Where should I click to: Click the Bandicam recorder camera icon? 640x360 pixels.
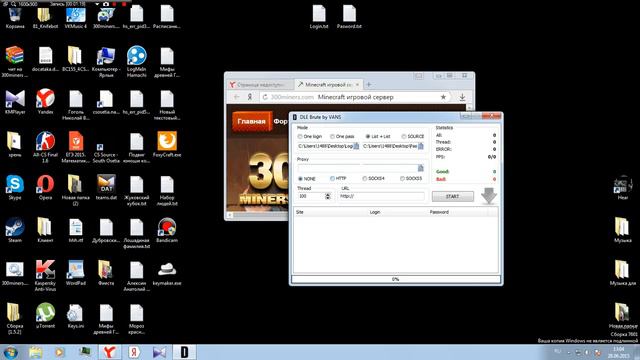106,4
